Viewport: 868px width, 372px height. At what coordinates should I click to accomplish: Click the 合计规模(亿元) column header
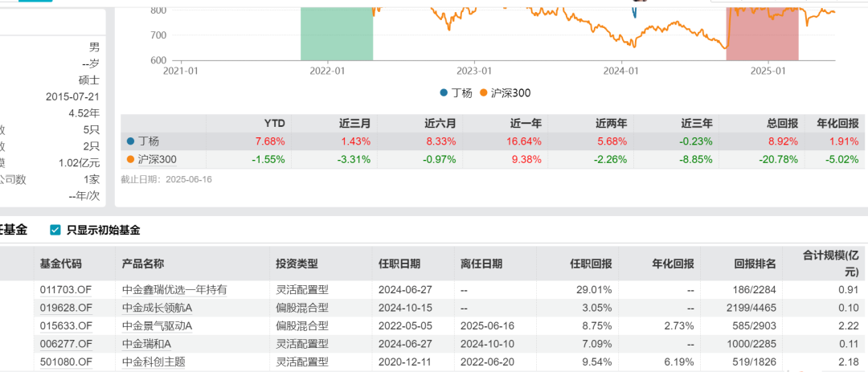832,264
